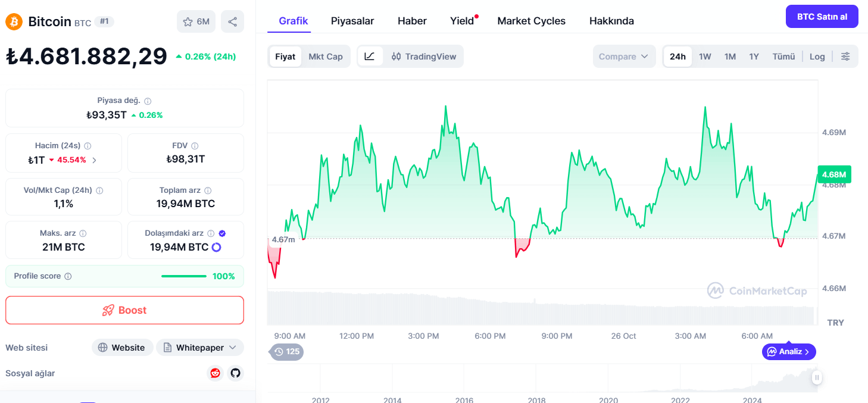Click the Boost button

tap(124, 310)
